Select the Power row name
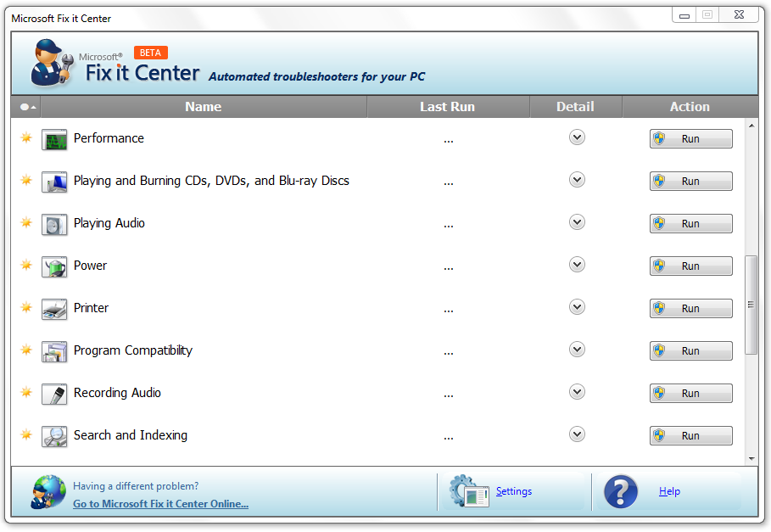The image size is (771, 532). tap(90, 266)
